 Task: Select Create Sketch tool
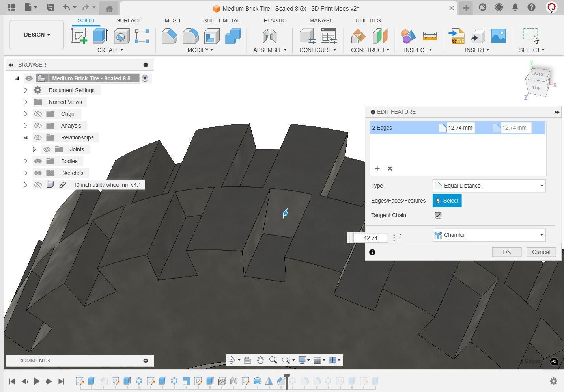click(x=79, y=36)
